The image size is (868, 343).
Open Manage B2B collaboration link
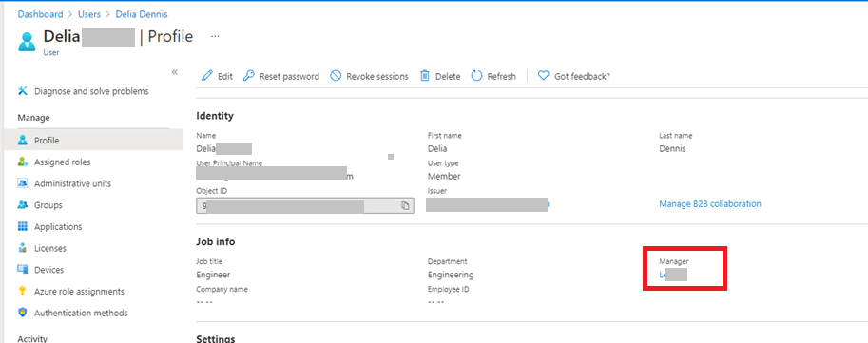click(x=710, y=204)
